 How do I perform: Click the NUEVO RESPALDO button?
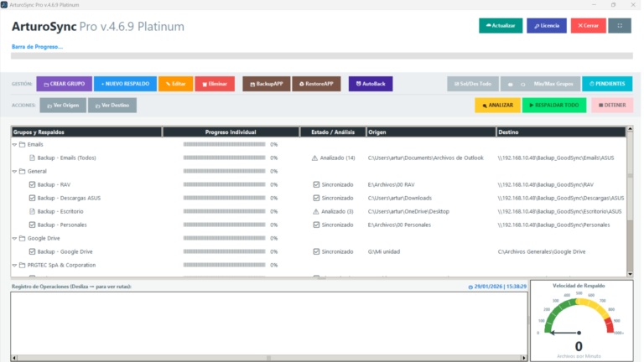[125, 84]
